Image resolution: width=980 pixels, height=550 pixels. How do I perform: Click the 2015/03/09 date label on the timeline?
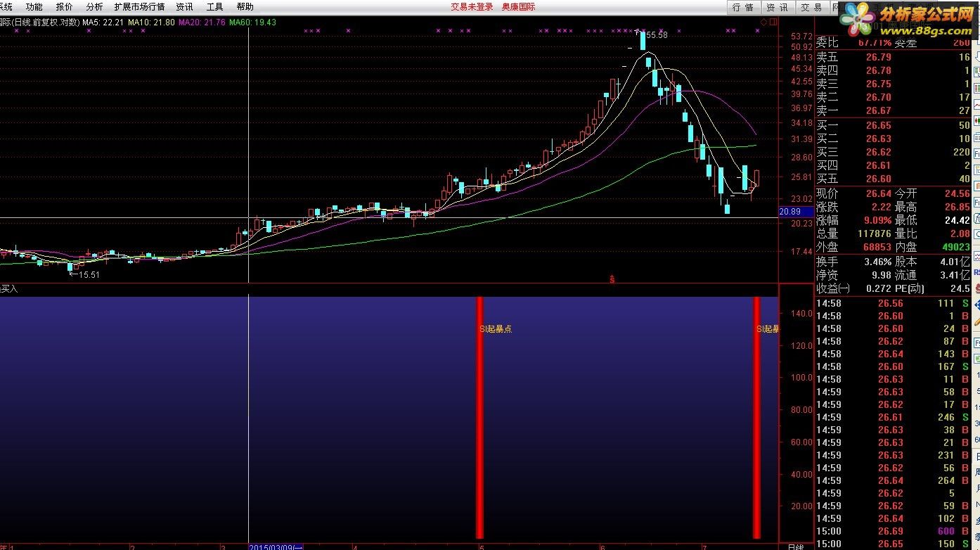[x=276, y=546]
